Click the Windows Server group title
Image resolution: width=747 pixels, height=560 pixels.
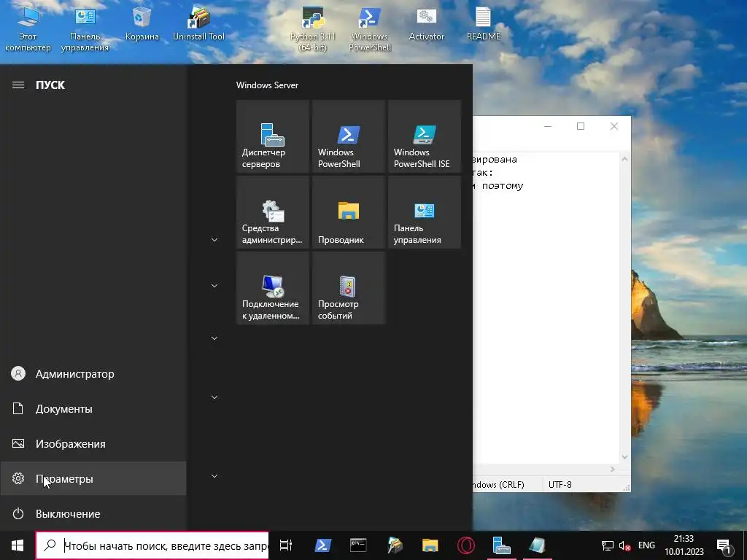pos(267,85)
